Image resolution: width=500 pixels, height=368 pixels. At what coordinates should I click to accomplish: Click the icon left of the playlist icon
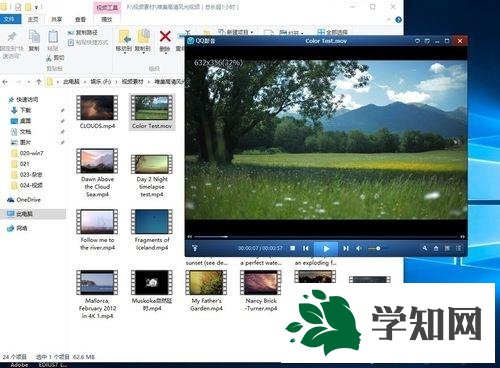[x=447, y=248]
